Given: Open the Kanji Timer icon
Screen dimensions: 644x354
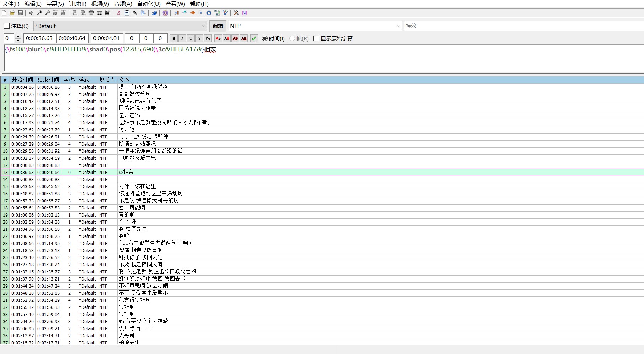Looking at the screenshot, I should [217, 13].
